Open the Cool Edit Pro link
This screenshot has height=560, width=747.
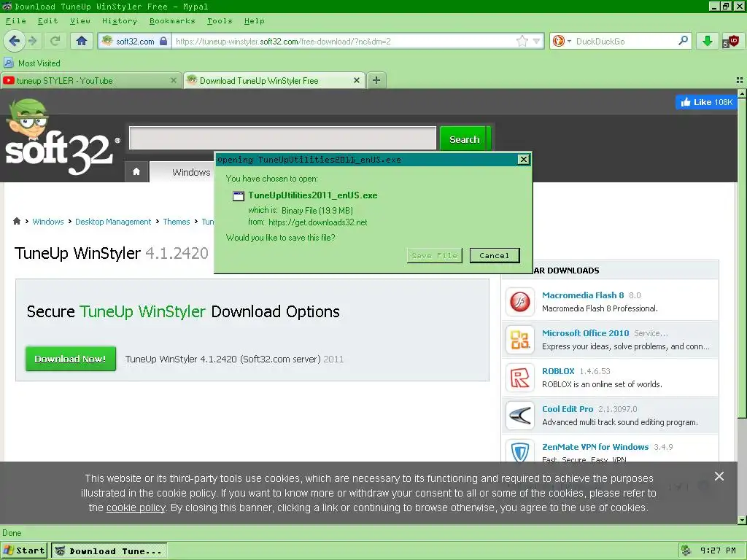[x=568, y=408]
